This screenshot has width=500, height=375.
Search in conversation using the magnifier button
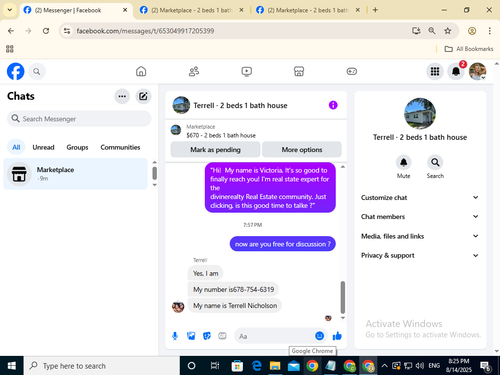click(435, 162)
